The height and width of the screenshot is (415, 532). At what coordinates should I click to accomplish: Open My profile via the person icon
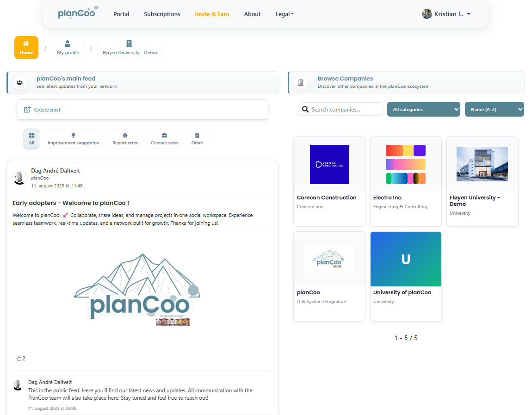(68, 44)
